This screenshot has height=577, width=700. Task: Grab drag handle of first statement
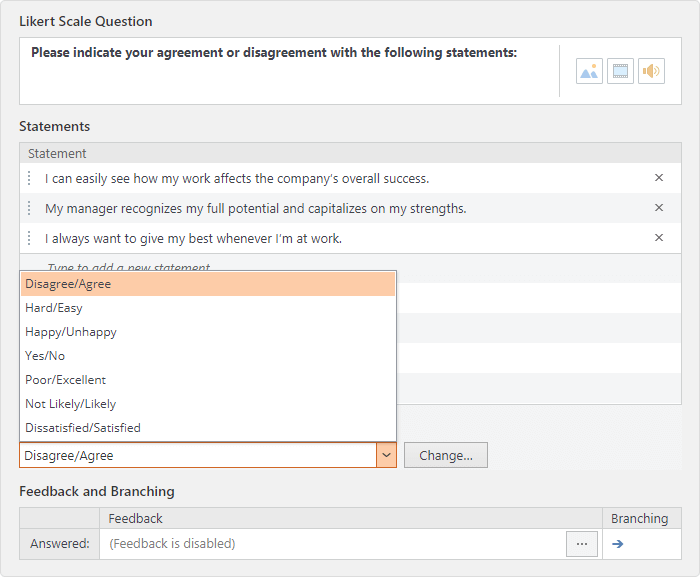(x=29, y=179)
